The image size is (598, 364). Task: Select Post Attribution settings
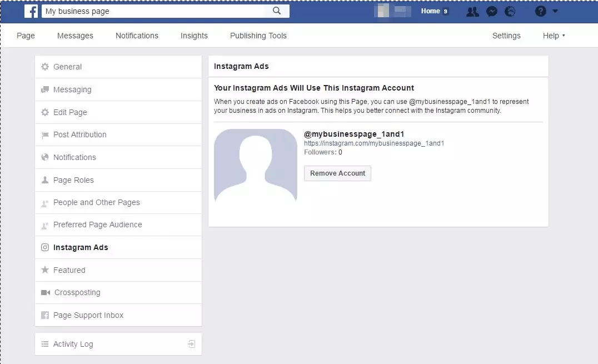(x=118, y=134)
